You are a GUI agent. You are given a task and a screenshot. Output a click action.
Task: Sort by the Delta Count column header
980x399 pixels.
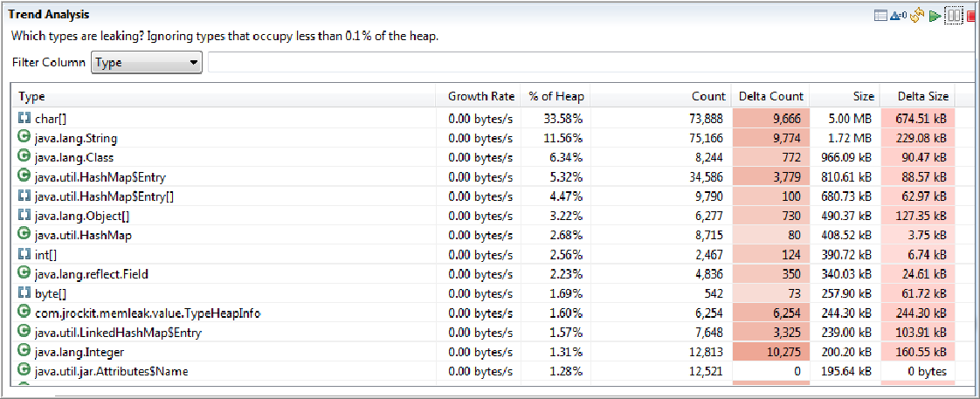[x=770, y=96]
